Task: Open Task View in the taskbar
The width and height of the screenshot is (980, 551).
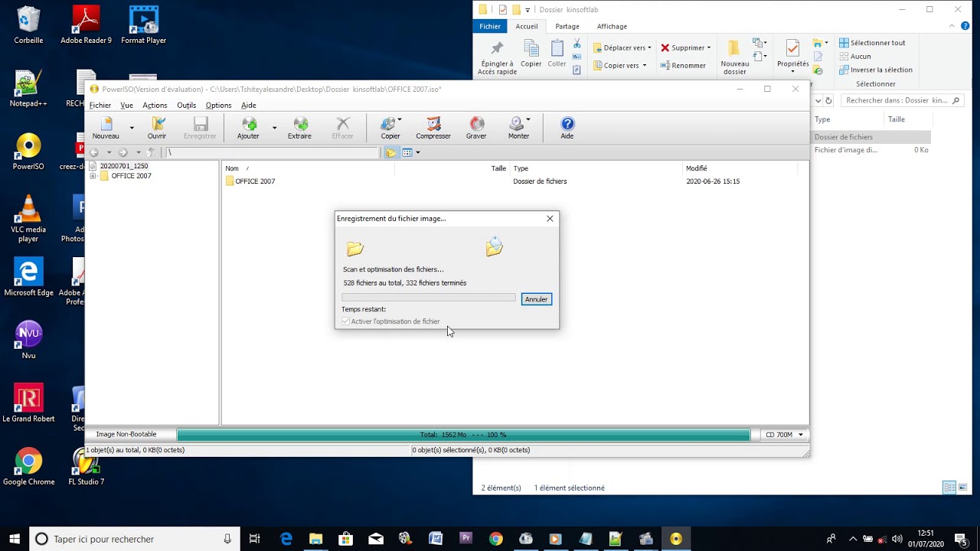Action: pos(255,539)
